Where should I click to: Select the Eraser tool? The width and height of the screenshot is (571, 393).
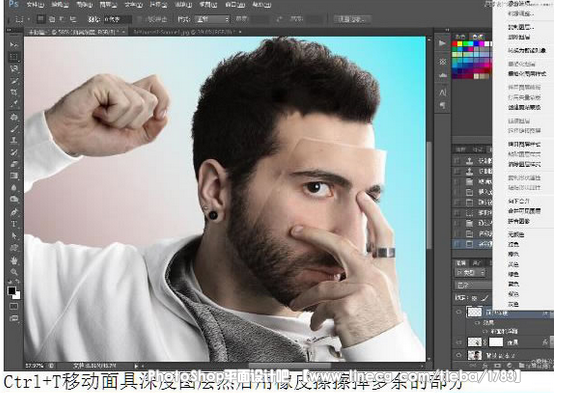14,164
